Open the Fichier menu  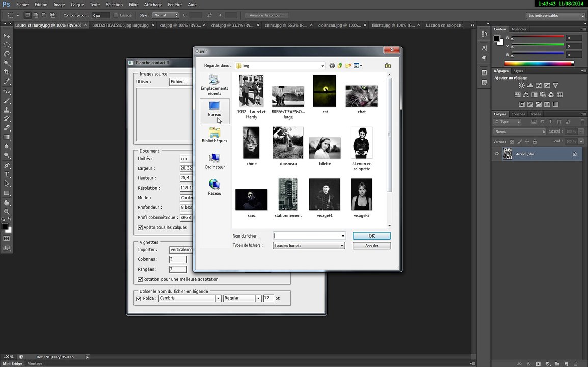point(22,5)
